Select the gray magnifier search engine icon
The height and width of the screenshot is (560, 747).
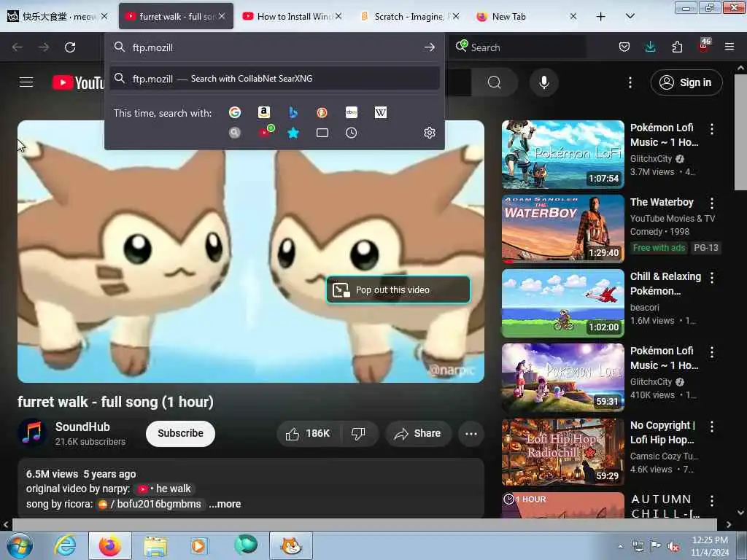click(x=234, y=133)
